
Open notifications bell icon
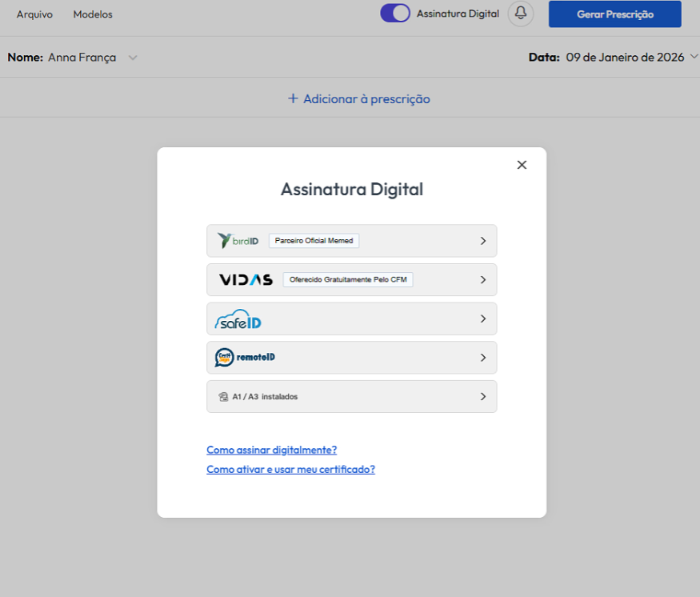coord(521,14)
